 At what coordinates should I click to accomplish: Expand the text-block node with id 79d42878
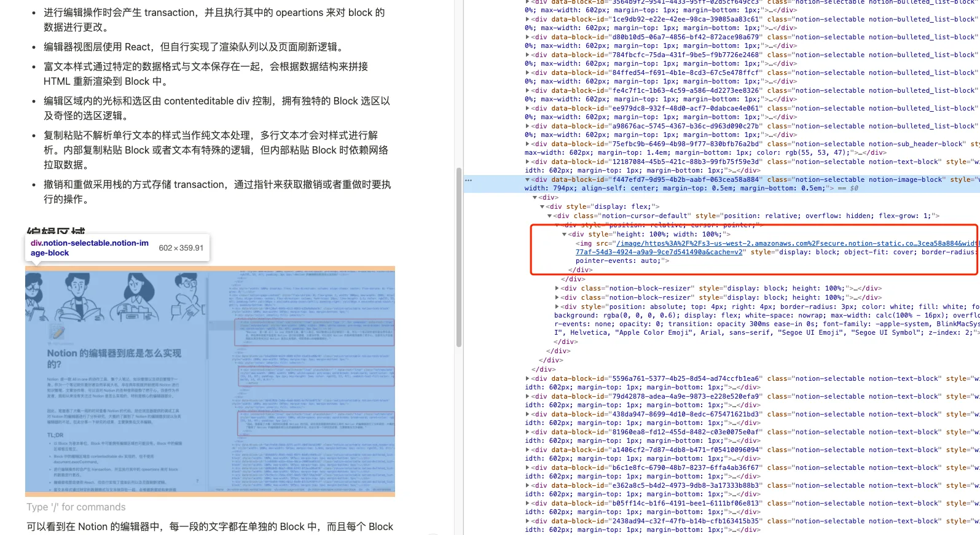click(527, 397)
